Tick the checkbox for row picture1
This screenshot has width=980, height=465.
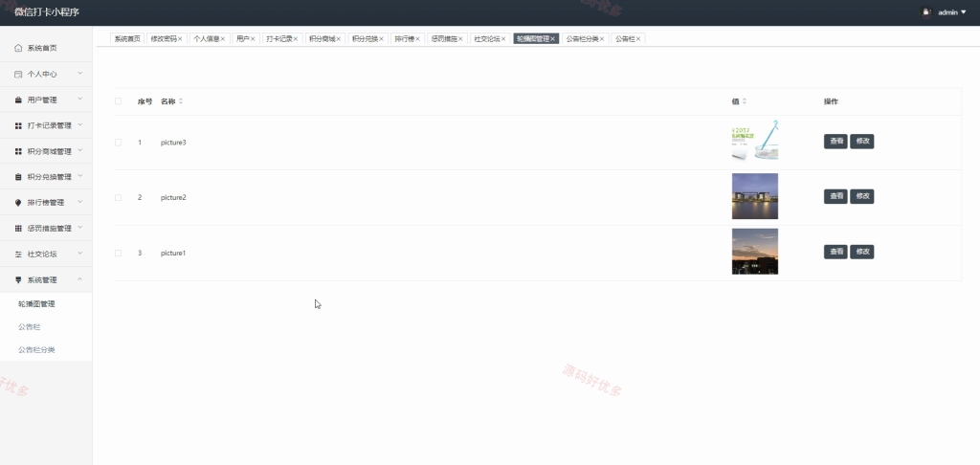click(118, 254)
